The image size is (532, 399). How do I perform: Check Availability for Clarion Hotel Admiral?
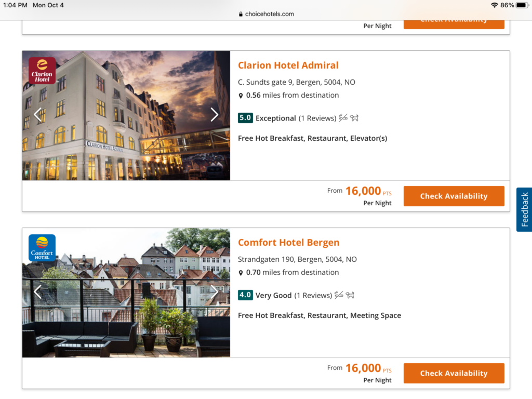point(454,196)
